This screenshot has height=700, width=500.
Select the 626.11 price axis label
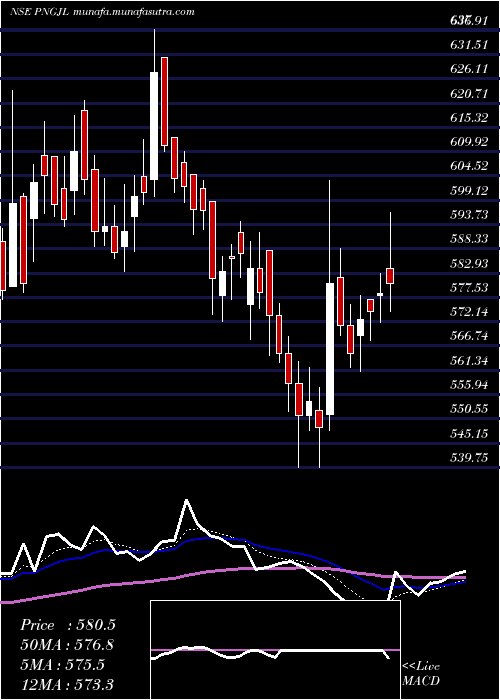pyautogui.click(x=469, y=69)
